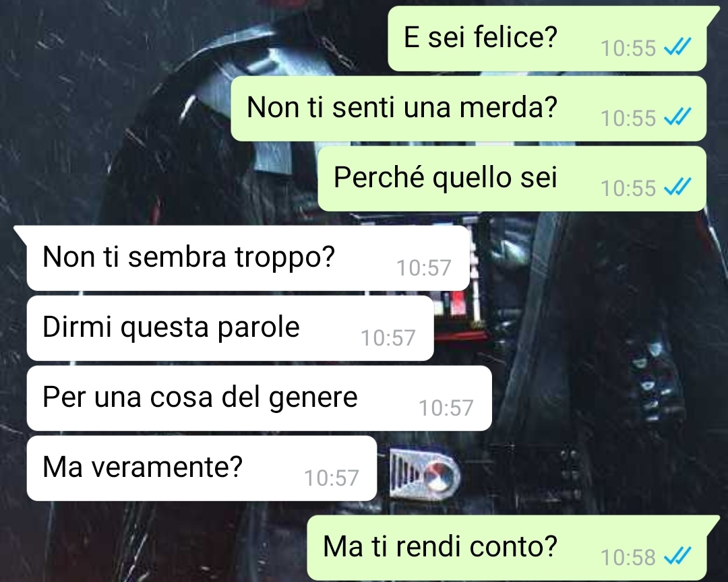
Task: Select the 'Per una cosa del genere' message
Action: point(259,398)
